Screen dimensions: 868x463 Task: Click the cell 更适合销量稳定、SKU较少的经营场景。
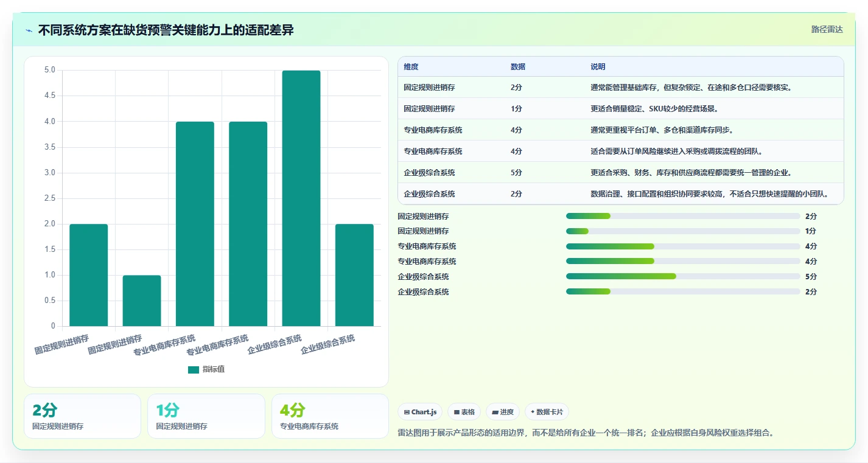[x=654, y=109]
